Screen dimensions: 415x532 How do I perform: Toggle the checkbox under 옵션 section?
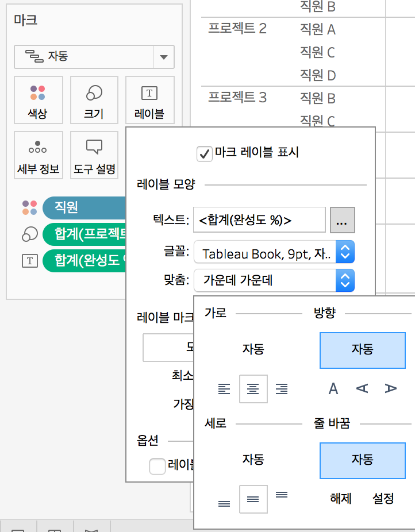click(157, 466)
